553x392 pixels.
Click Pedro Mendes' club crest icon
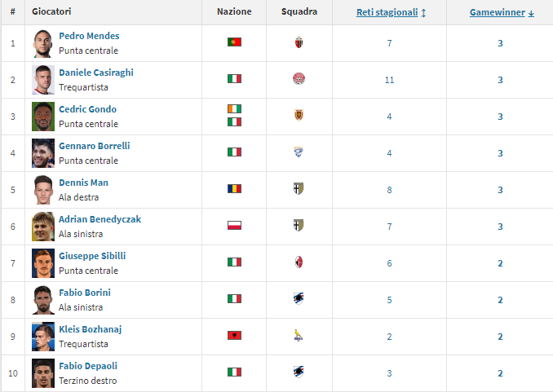299,43
